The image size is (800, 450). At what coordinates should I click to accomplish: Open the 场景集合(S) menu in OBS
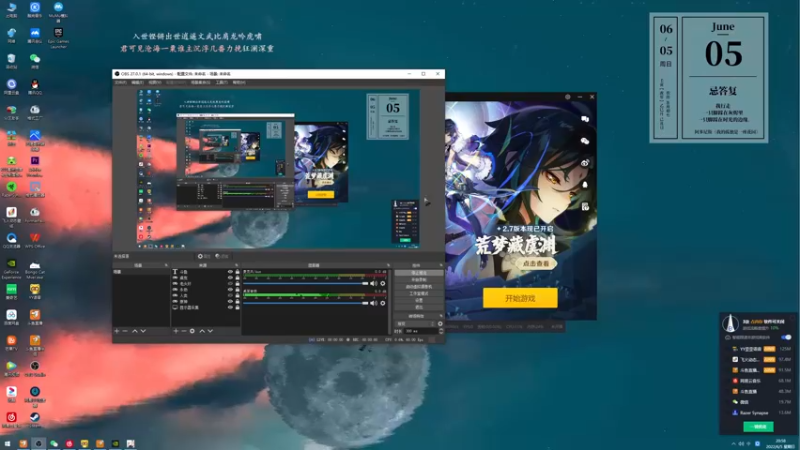(201, 82)
